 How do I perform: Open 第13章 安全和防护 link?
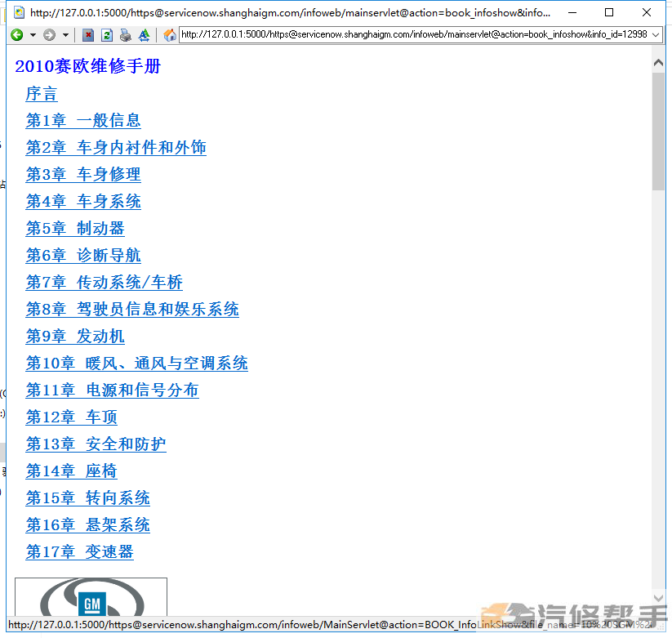point(96,444)
